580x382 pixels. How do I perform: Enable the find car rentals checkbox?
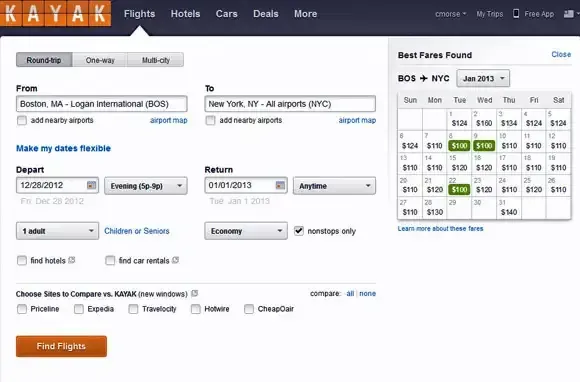[x=110, y=261]
